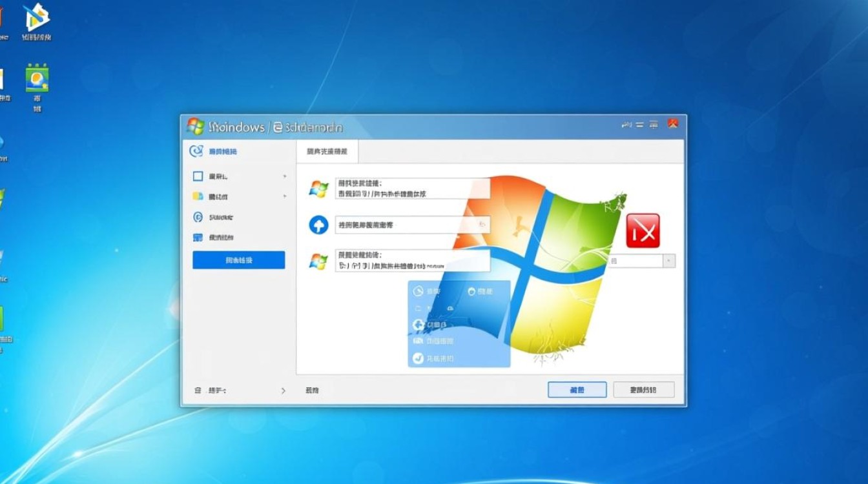
Task: Click the blue cloud upload icon
Action: coord(318,225)
